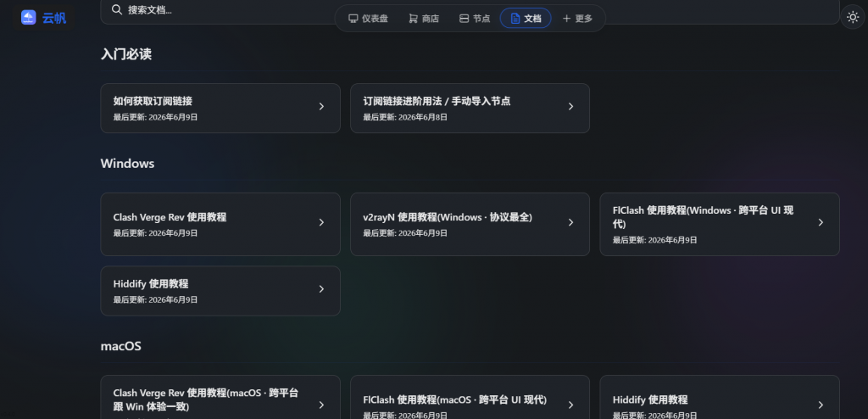Click the server icon beside 节点
868x419 pixels.
(464, 19)
